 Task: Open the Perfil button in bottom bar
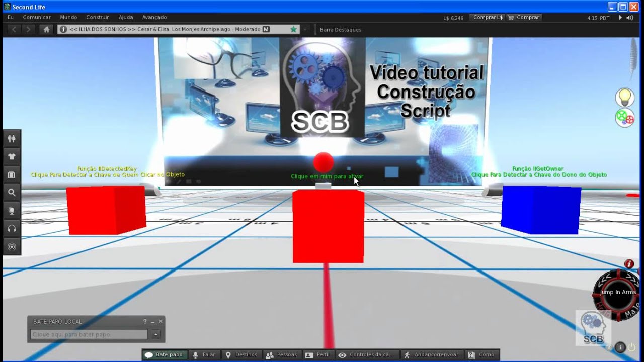pos(318,355)
